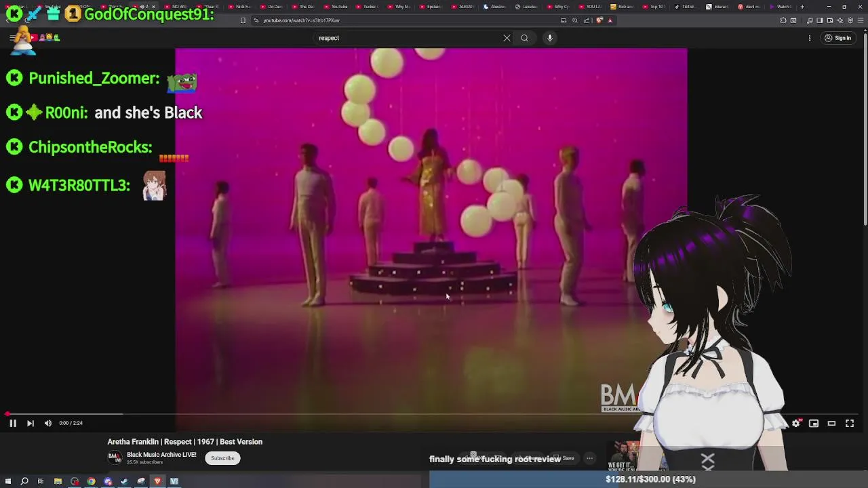Open the recommended 'WE GET IT' video thumbnail
Screen dimensions: 868x488
tap(625, 455)
